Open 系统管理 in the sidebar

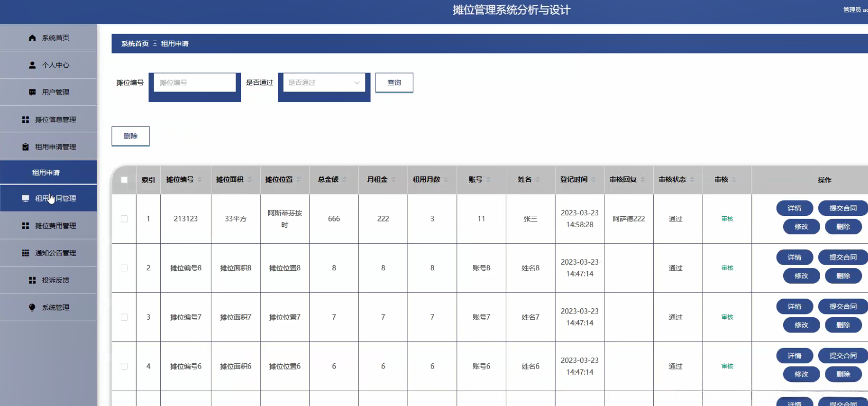[x=48, y=307]
